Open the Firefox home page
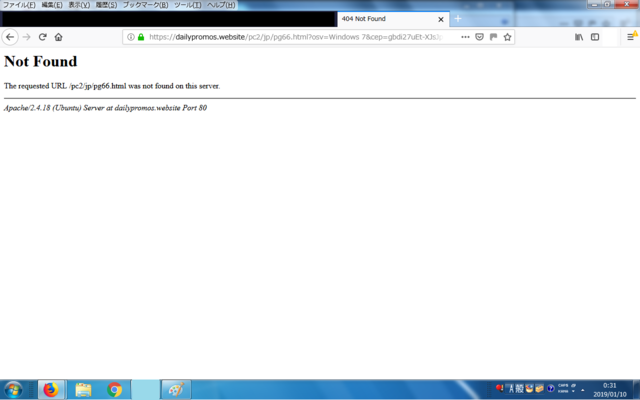640x400 pixels. (x=58, y=37)
